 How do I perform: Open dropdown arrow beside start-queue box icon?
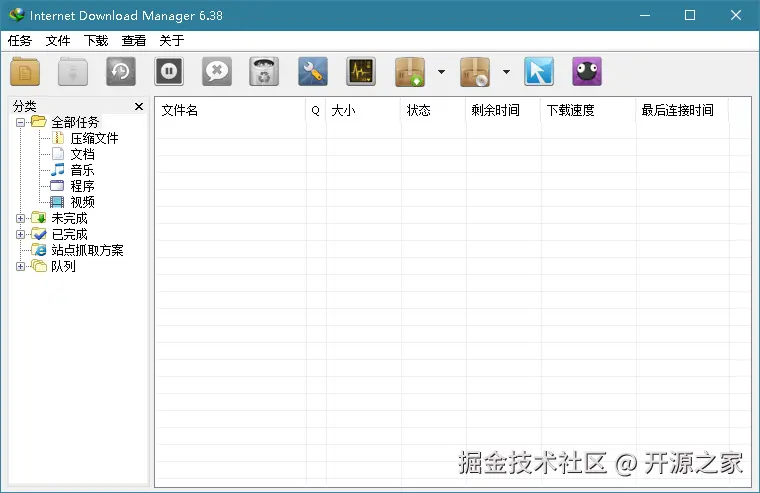441,72
